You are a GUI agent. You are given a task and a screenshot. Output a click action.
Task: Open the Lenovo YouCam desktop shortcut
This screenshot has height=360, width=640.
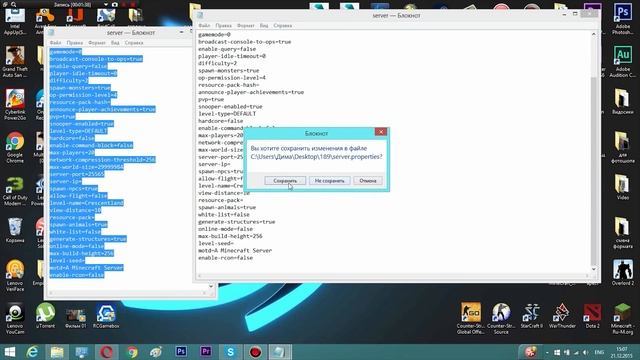pyautogui.click(x=15, y=318)
